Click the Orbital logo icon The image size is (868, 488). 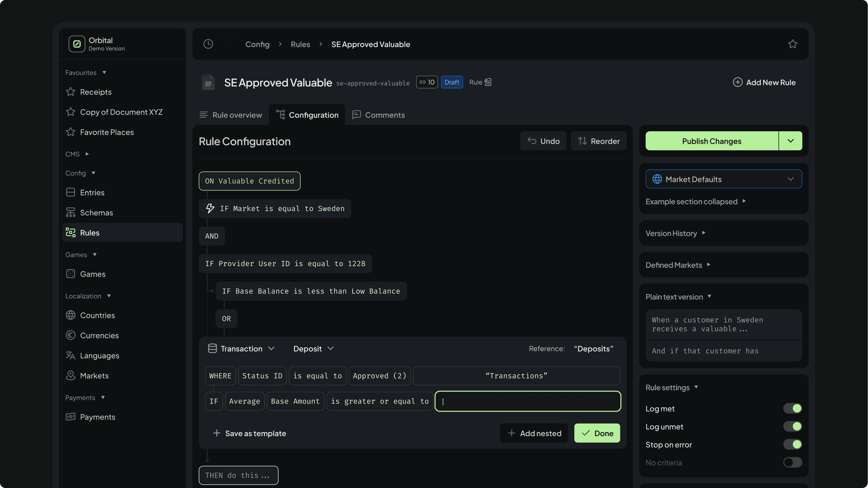(x=77, y=44)
